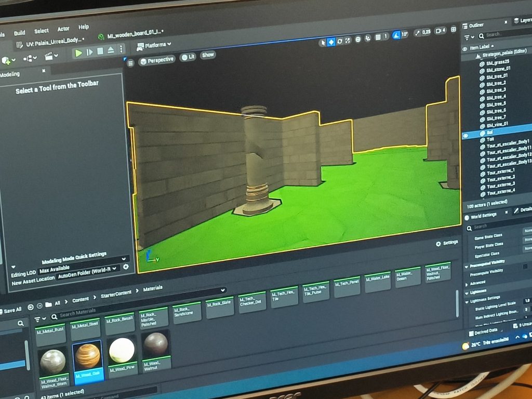Pick the select mode cursor icon
Viewport: 532px width, 399px height.
pyautogui.click(x=322, y=42)
